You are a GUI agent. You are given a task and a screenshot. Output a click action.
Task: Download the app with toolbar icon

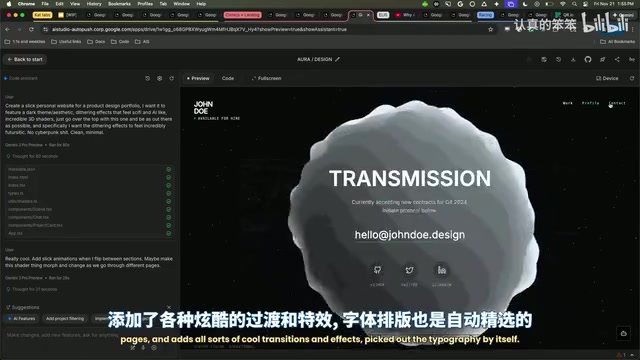573,60
